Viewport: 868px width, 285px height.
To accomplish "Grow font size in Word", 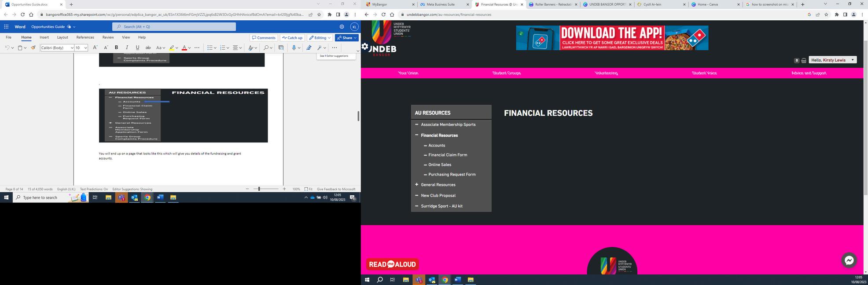I will click(x=95, y=47).
